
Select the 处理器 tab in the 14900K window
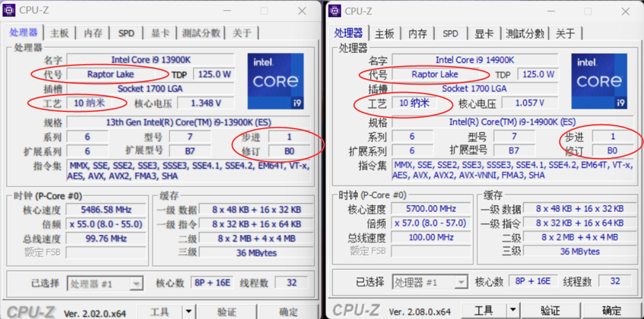point(349,33)
